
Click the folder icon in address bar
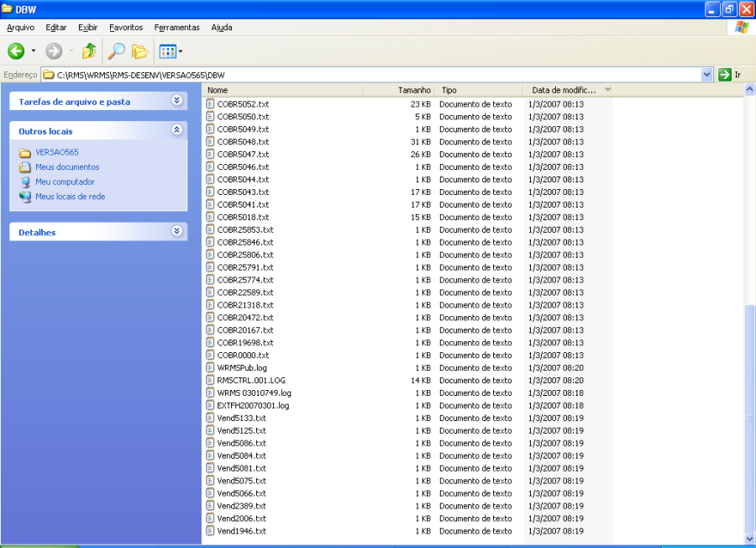click(48, 75)
